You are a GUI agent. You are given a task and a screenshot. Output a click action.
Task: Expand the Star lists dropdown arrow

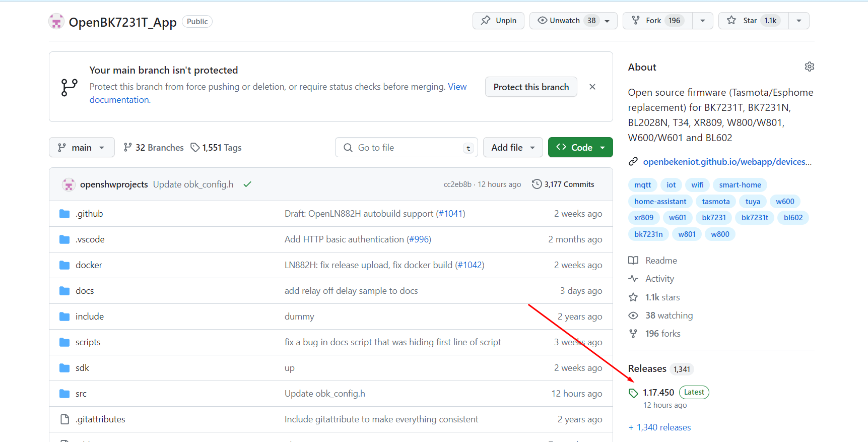pyautogui.click(x=799, y=21)
